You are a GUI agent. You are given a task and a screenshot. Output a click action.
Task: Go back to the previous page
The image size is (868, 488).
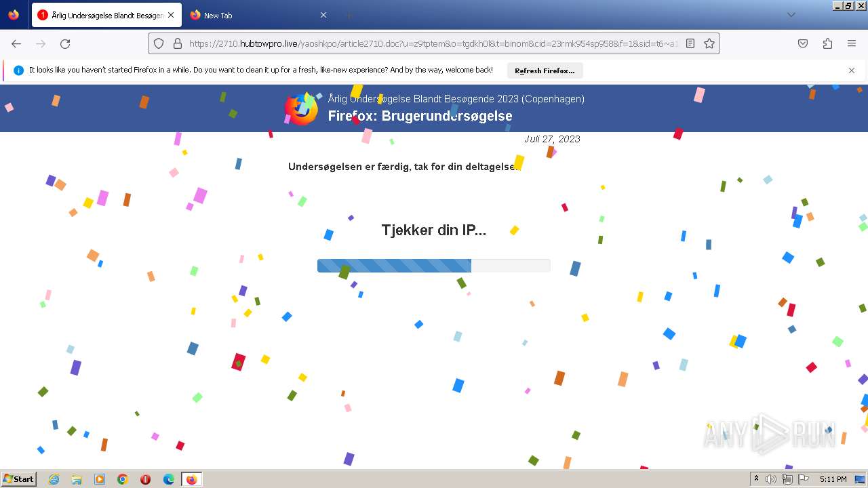coord(16,43)
